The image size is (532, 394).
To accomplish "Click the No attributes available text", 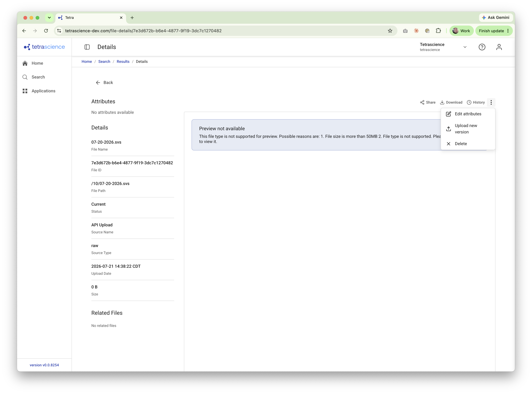I will 112,112.
